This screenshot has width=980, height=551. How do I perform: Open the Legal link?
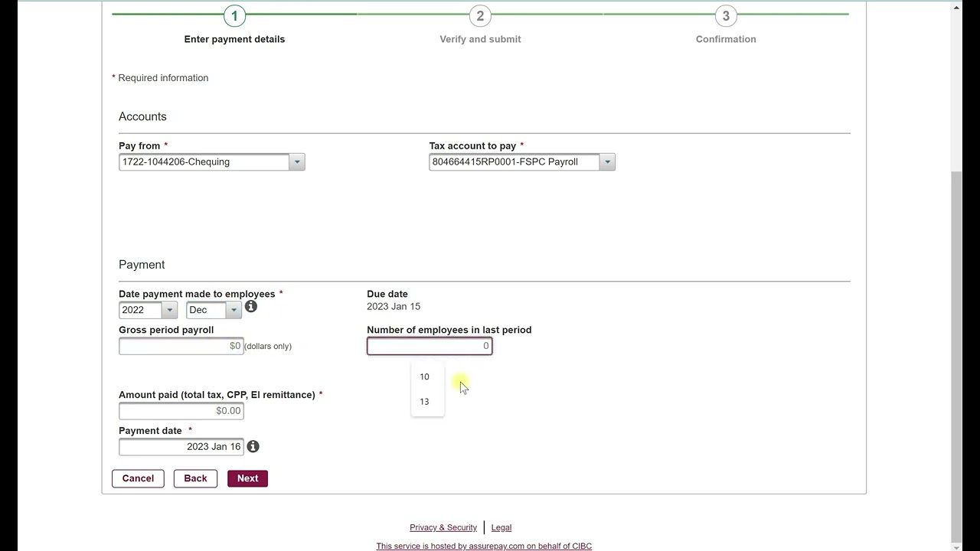point(501,527)
